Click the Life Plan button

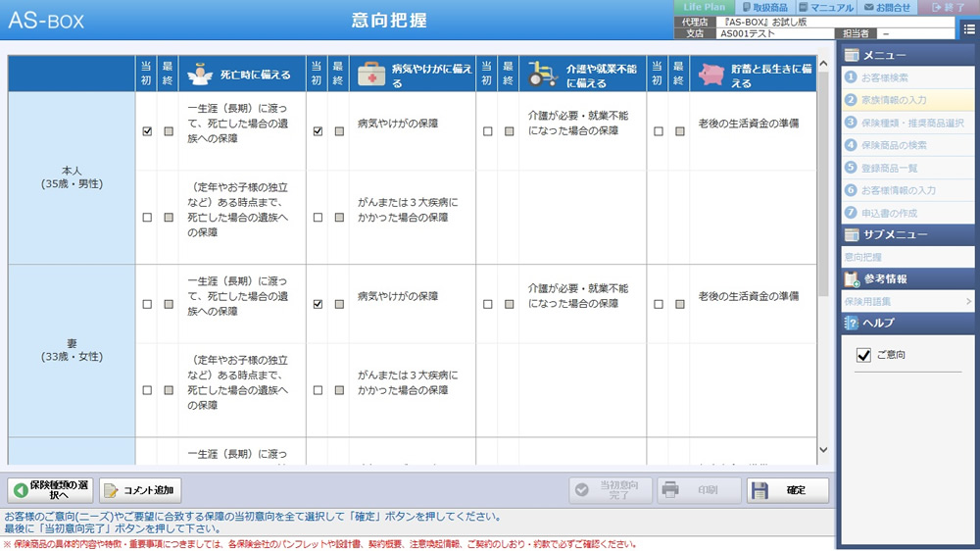point(704,7)
